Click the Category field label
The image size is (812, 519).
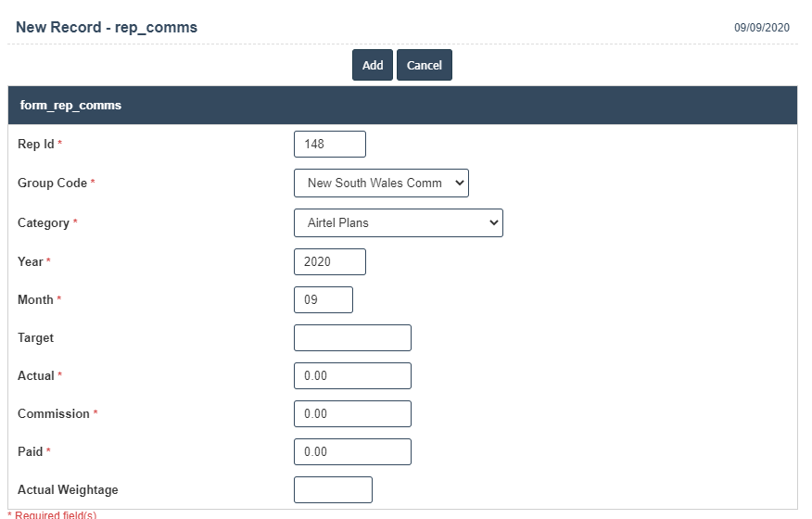click(44, 223)
